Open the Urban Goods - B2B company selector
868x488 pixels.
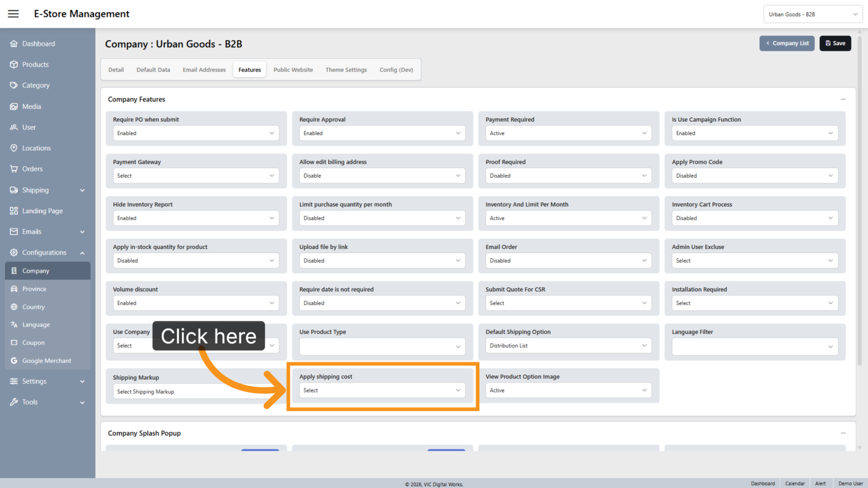(813, 14)
